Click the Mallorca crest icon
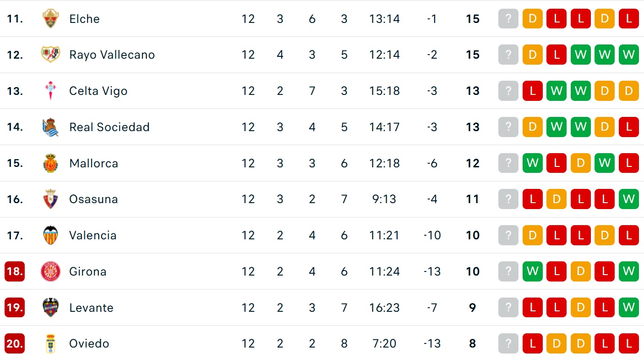This screenshot has height=359, width=644. pos(50,163)
